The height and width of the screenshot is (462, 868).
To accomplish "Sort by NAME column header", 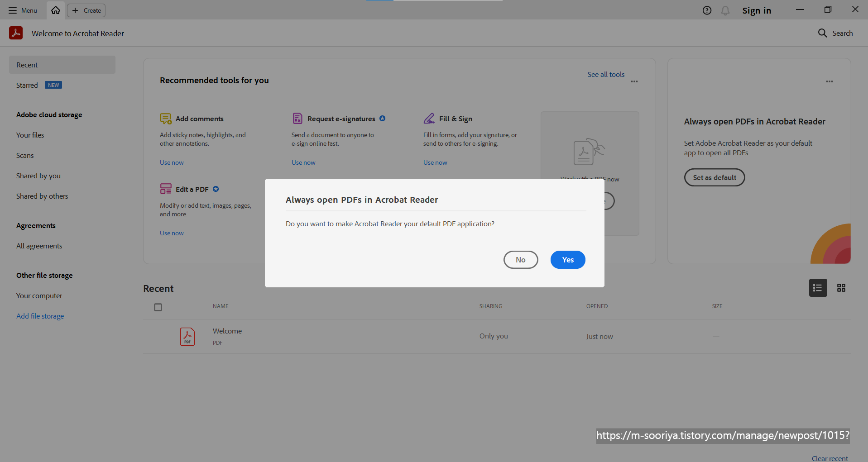I will [221, 306].
